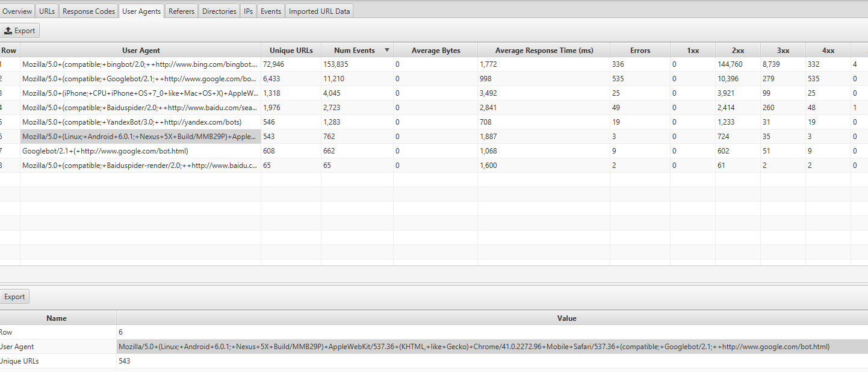
Task: Click the 708 response time cell
Action: (x=544, y=122)
